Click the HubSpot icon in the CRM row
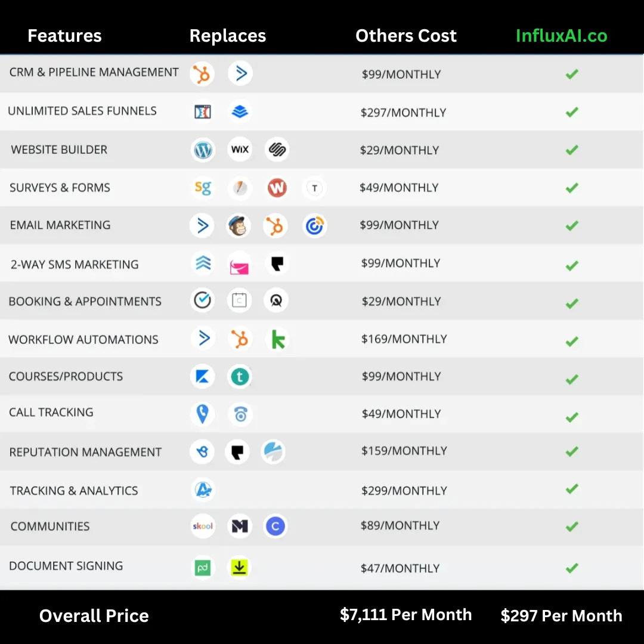 tap(202, 75)
